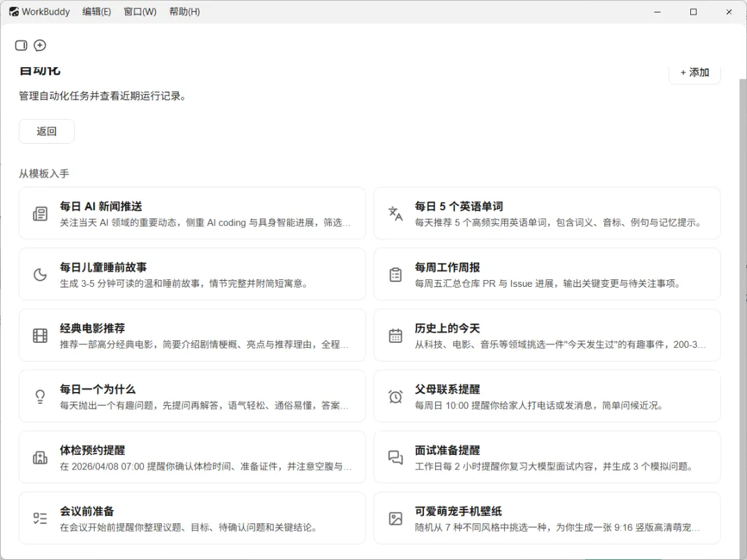
Task: Click the alarm clock icon for 父母联系提醒
Action: point(396,396)
